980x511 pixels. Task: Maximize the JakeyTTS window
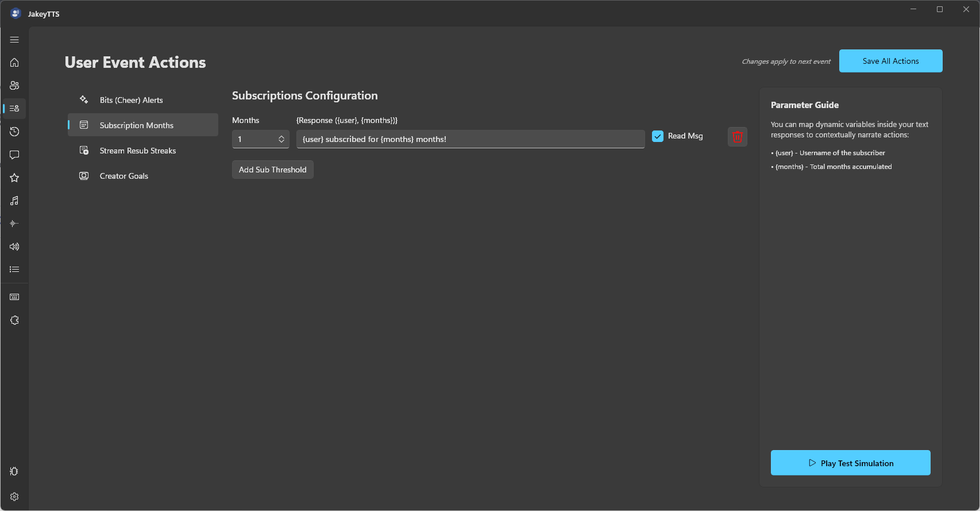tap(940, 9)
